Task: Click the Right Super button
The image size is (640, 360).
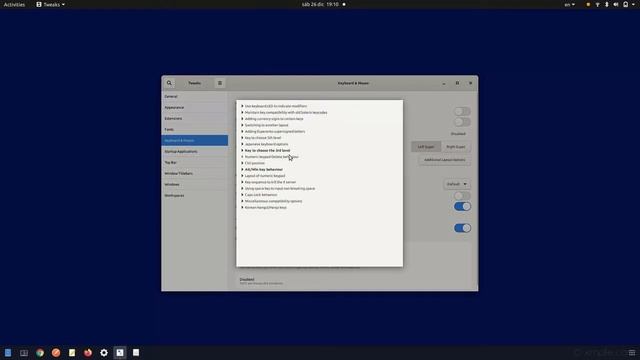Action: click(x=456, y=147)
